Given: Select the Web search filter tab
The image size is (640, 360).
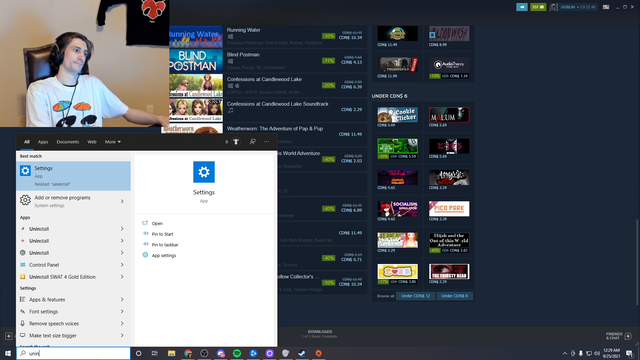Looking at the screenshot, I should tap(92, 142).
